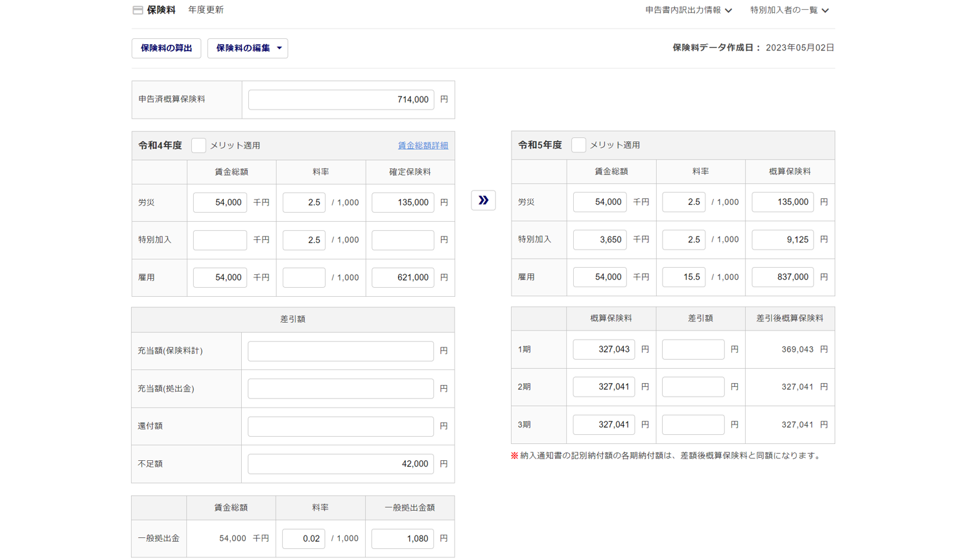Enable メリット適用 checkbox for 令和4年度
The image size is (957, 560).
198,146
